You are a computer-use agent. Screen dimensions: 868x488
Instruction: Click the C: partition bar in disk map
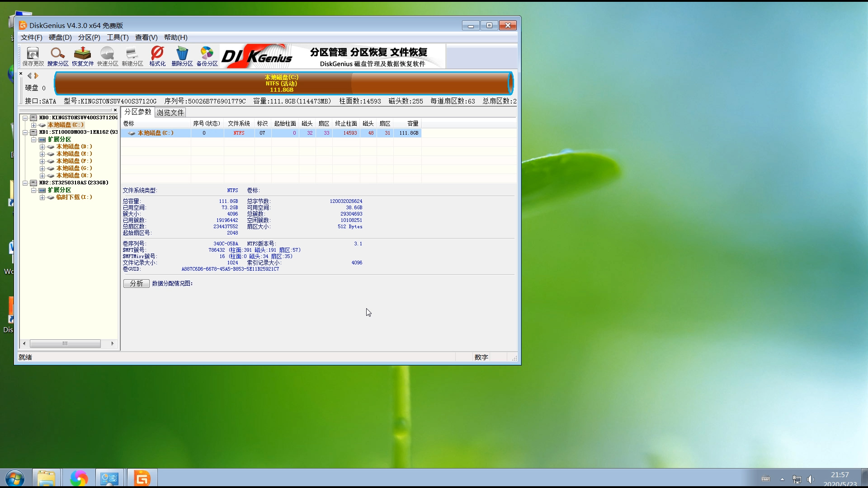(x=283, y=84)
